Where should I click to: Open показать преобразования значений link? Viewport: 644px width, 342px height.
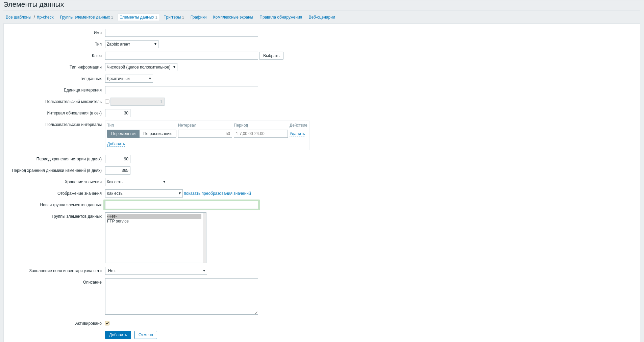point(217,193)
